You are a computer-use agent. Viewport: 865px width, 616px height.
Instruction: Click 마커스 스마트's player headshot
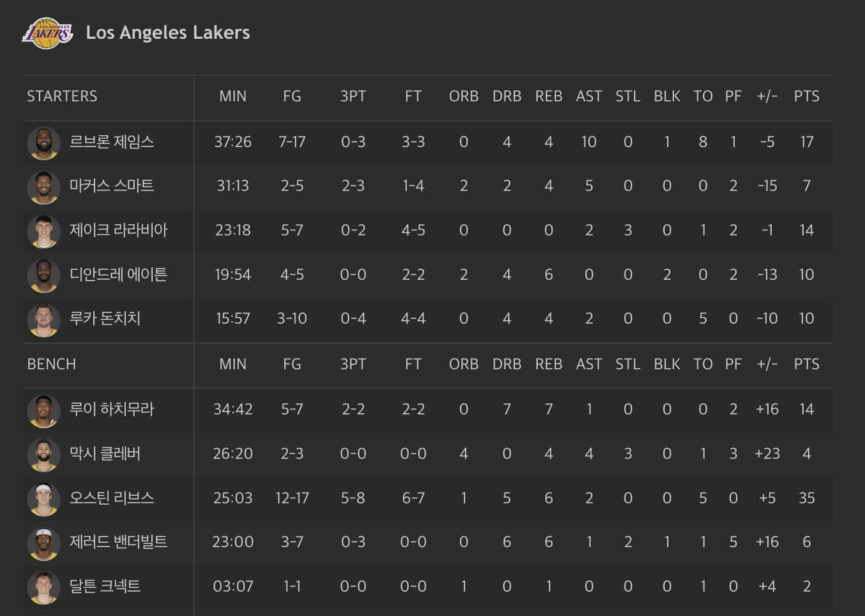44,187
